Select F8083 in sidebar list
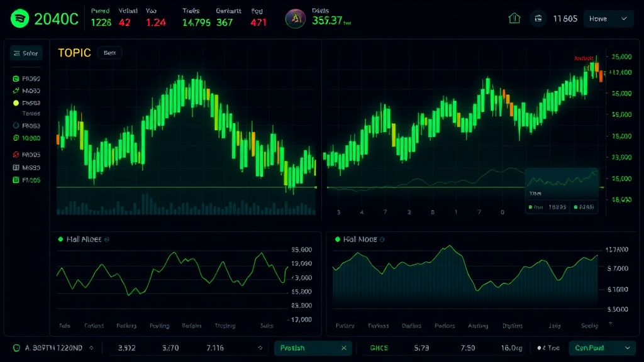644x362 pixels. pos(31,126)
